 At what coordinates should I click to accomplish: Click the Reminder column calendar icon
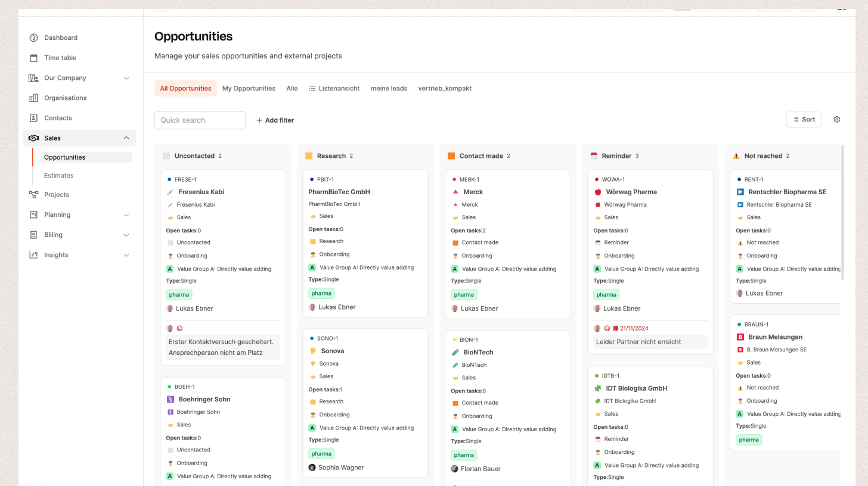tap(594, 156)
